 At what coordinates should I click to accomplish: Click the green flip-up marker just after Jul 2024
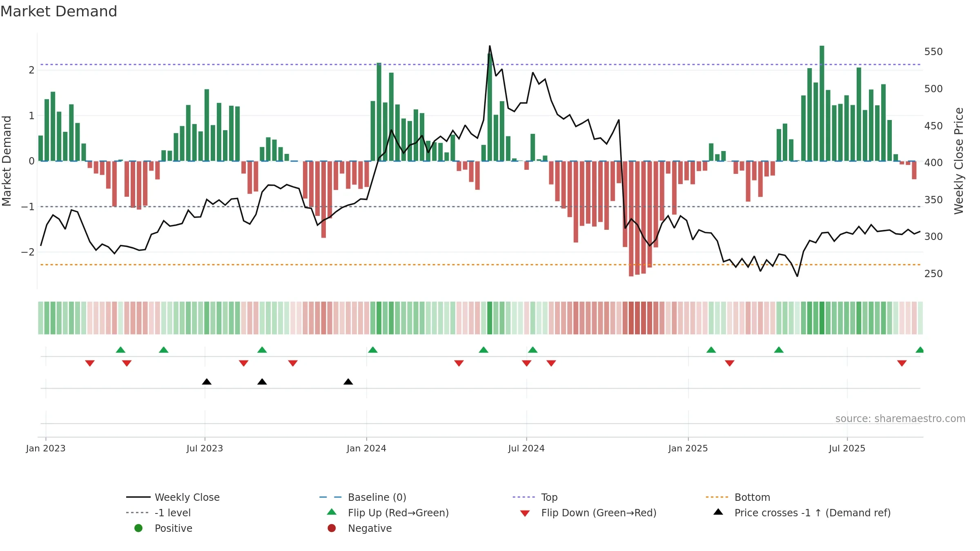pos(533,350)
